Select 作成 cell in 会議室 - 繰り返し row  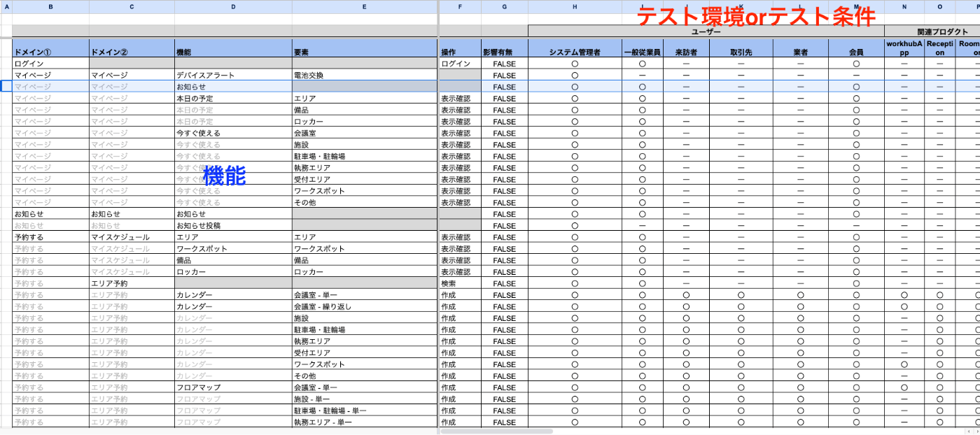(460, 307)
